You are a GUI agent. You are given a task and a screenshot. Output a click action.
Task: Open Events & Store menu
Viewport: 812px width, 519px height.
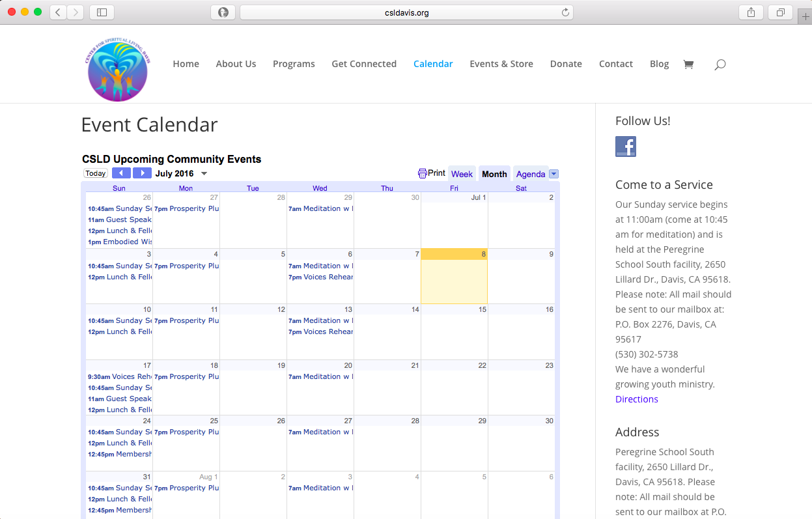click(501, 64)
